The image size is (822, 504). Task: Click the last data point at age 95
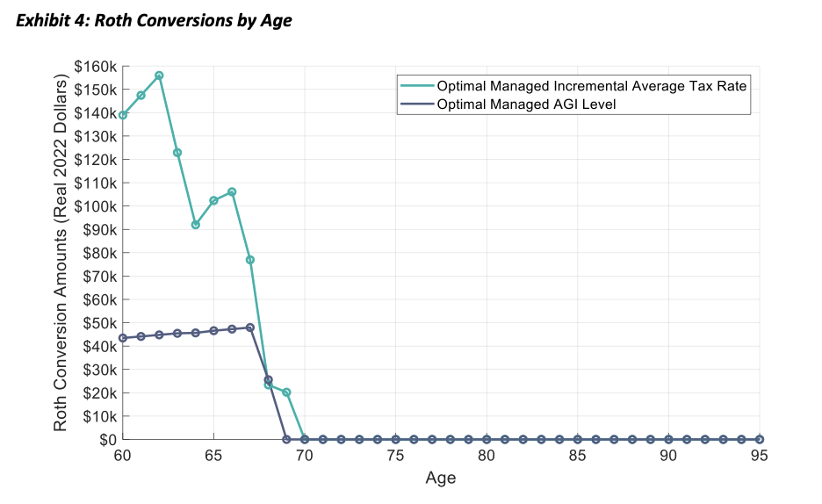point(759,439)
